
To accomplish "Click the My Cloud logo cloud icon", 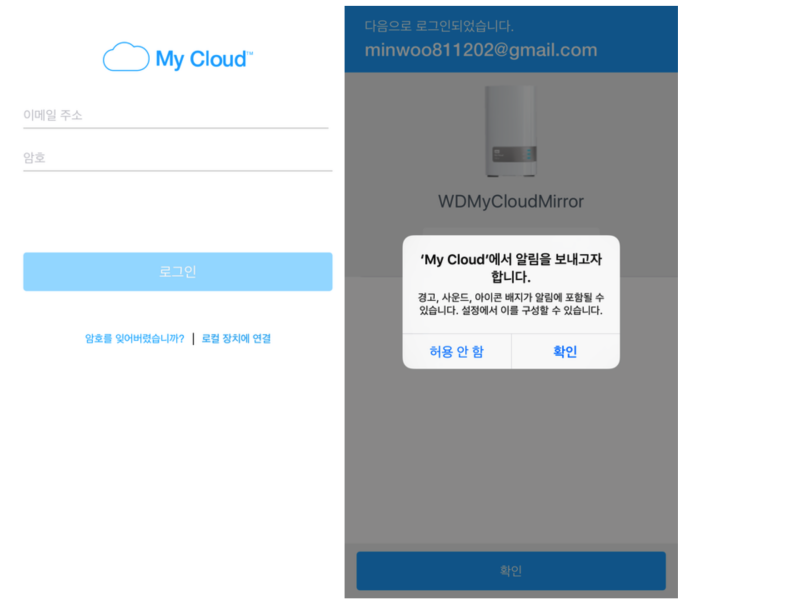I will pos(126,57).
